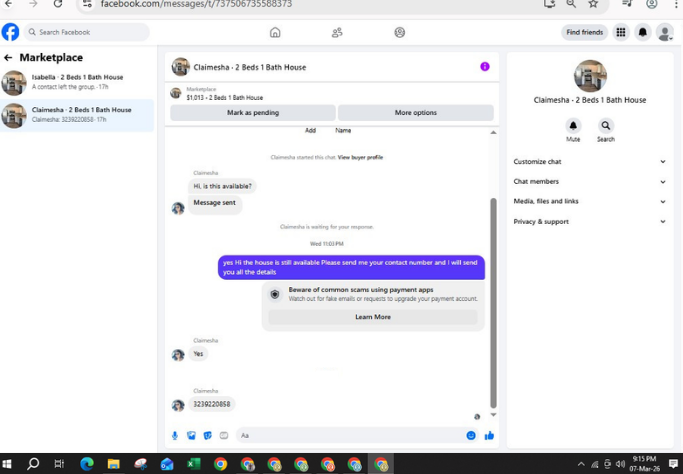
Task: Click the Search Facebook field
Action: (x=87, y=32)
